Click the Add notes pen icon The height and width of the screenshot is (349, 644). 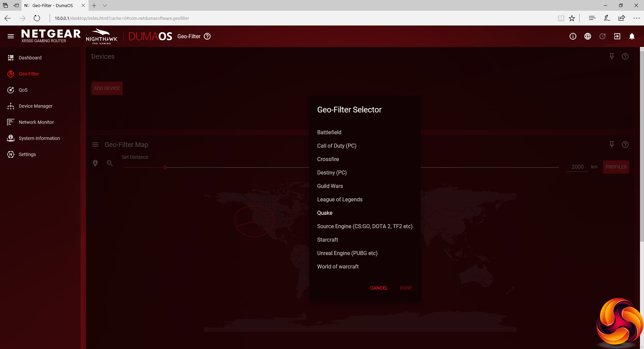pos(607,18)
